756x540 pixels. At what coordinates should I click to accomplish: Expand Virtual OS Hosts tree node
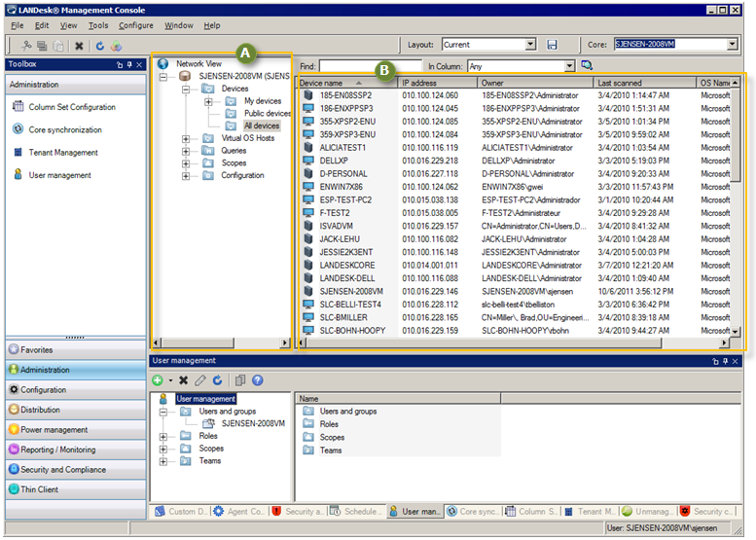[x=186, y=138]
